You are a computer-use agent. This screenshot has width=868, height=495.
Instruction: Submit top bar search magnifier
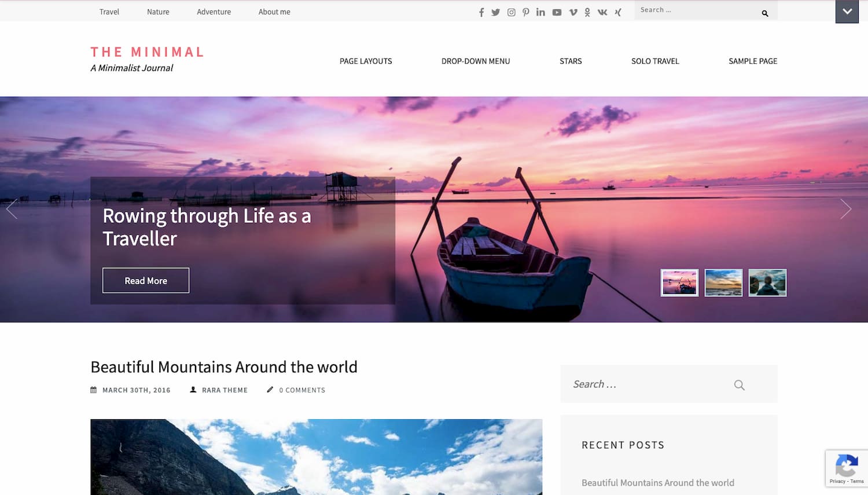tap(765, 13)
